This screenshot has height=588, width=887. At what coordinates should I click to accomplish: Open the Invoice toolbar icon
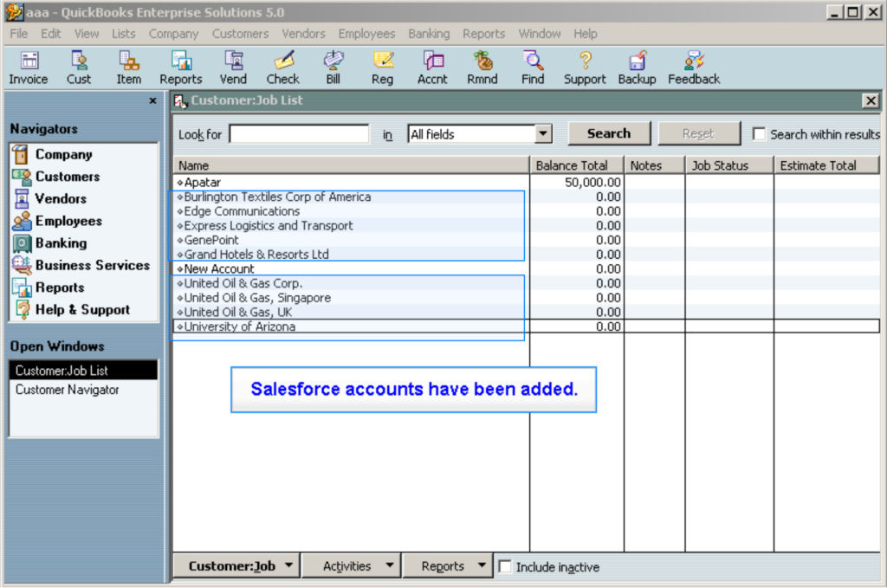point(29,68)
